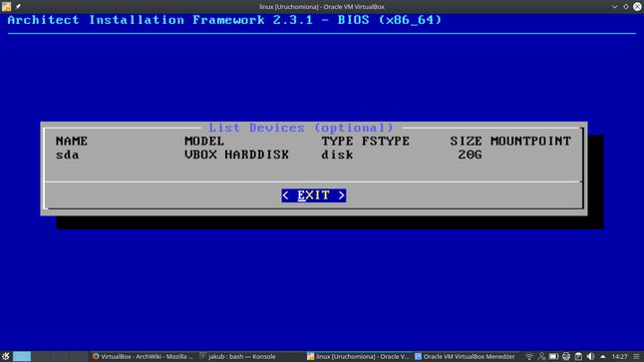Click the VBOX HARDDISK model text
The image size is (644, 362).
[236, 155]
